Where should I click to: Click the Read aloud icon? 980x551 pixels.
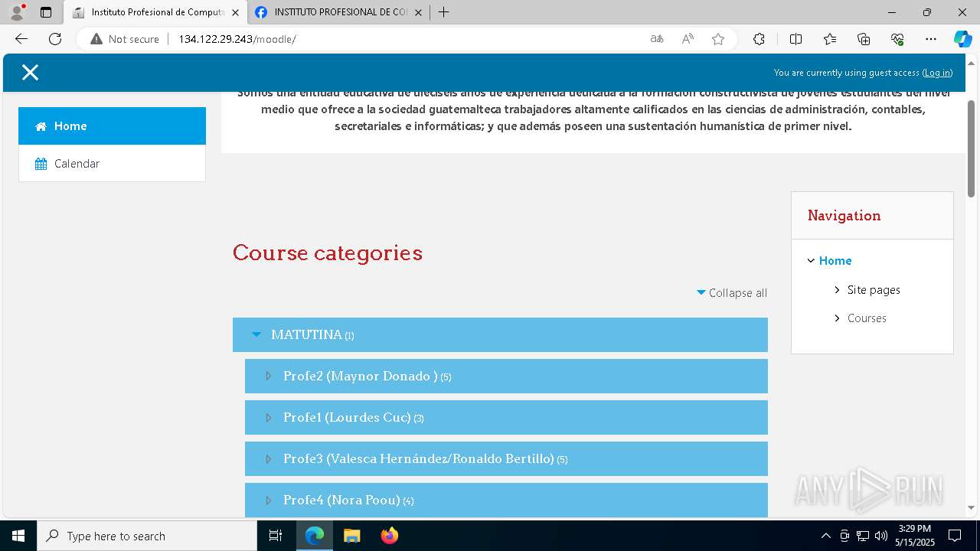688,39
